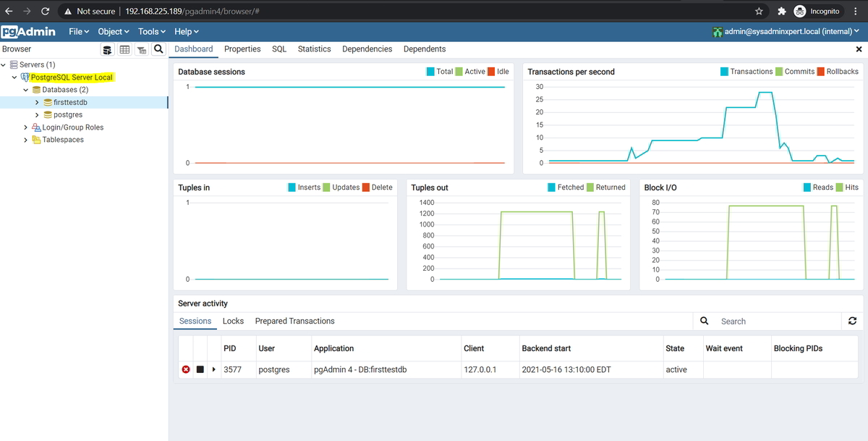Select PostgreSQL Server Local in tree

coord(72,77)
